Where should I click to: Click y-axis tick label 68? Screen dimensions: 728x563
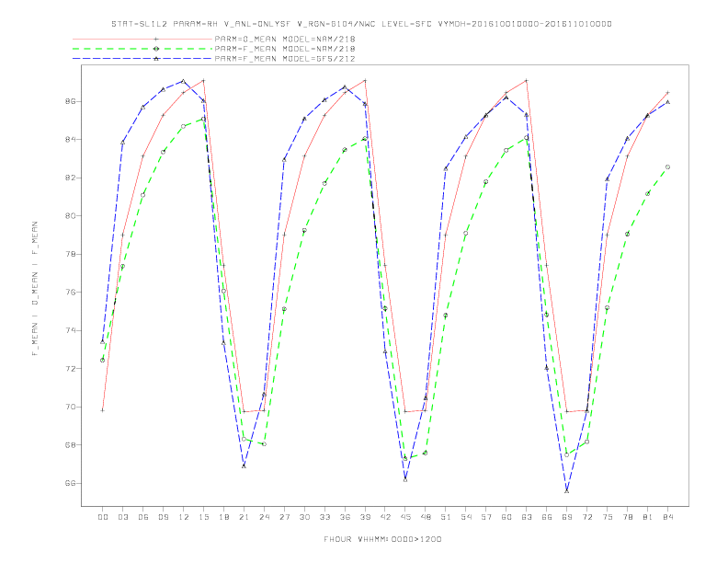click(x=70, y=445)
